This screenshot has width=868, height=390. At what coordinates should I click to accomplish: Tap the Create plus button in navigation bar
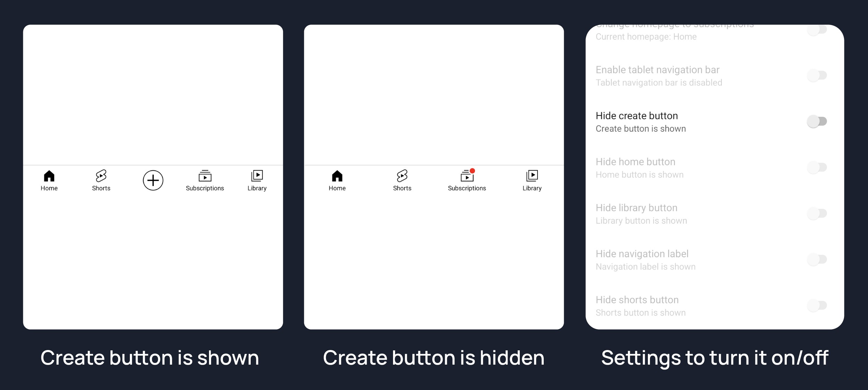coord(153,180)
